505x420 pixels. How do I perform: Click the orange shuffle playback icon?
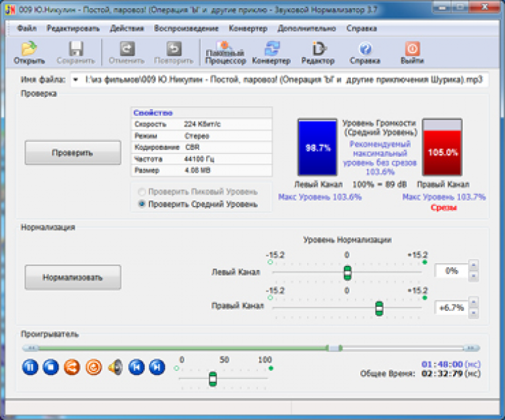pyautogui.click(x=72, y=367)
